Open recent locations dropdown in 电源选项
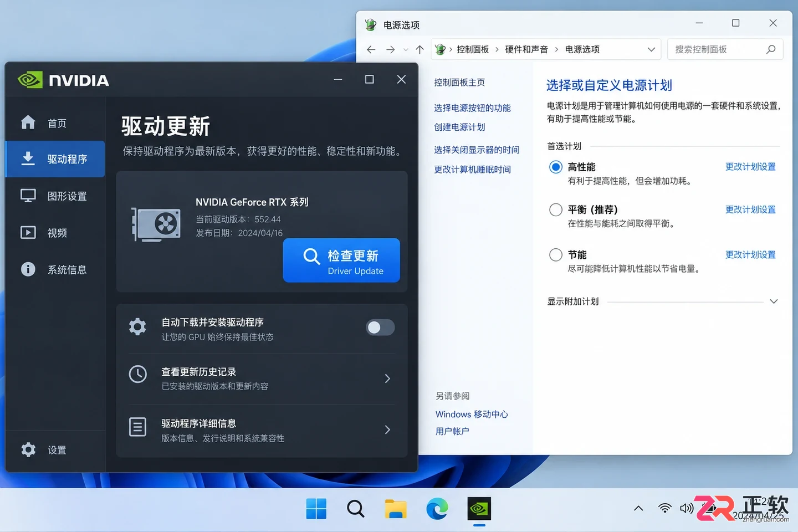The width and height of the screenshot is (798, 532). click(x=406, y=49)
